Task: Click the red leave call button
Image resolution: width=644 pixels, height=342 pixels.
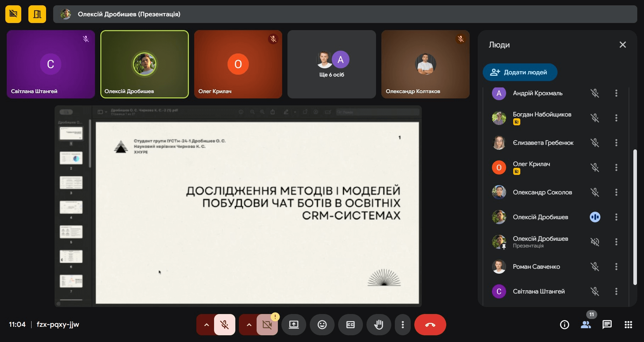Action: (x=430, y=325)
